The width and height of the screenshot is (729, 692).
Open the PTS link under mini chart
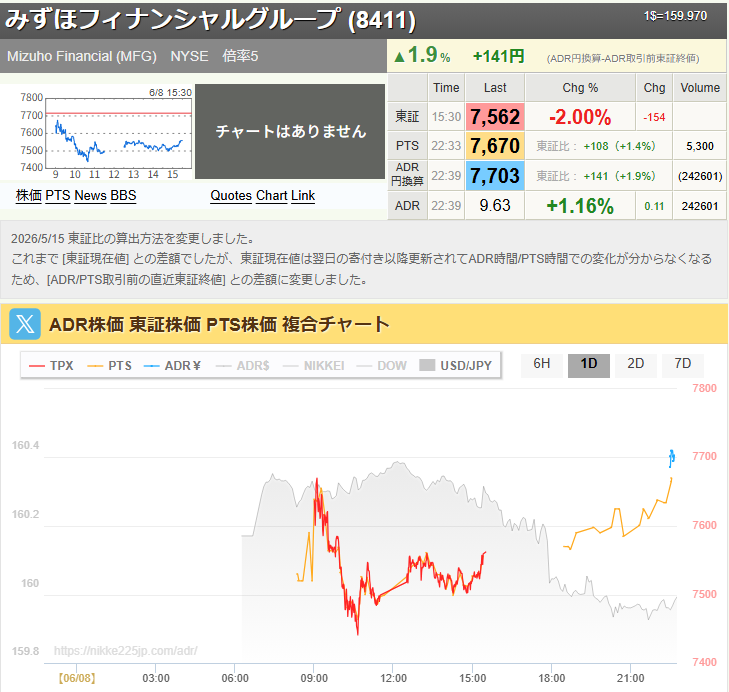(x=58, y=195)
